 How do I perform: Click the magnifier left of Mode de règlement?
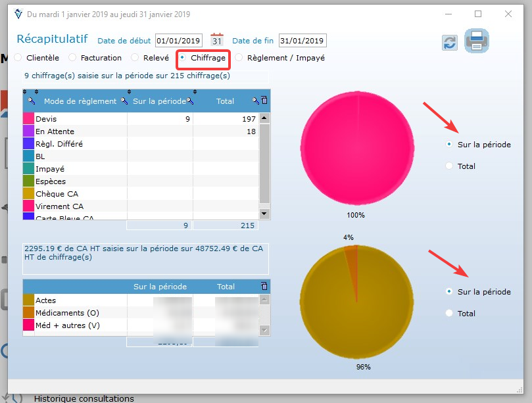pos(31,101)
